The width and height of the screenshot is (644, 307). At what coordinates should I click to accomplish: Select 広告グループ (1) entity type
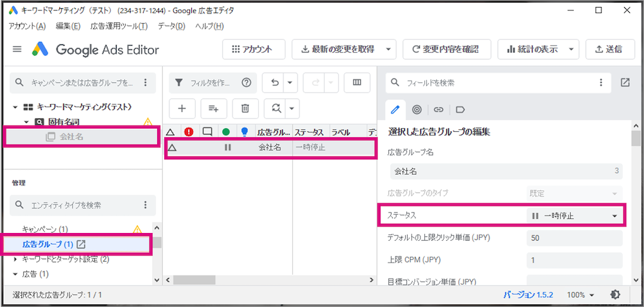(48, 245)
